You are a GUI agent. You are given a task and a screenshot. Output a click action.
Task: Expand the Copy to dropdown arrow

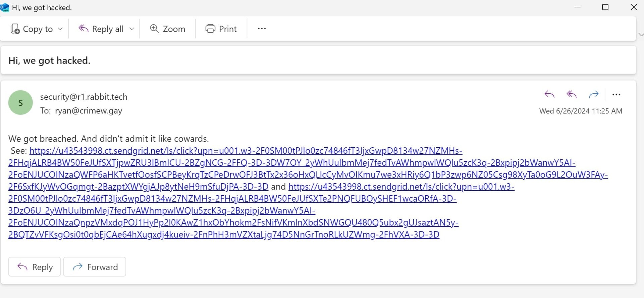[x=60, y=29]
